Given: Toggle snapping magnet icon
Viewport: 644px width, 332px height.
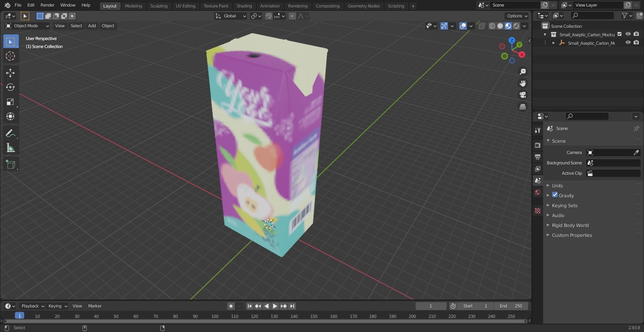Looking at the screenshot, I should [x=269, y=16].
